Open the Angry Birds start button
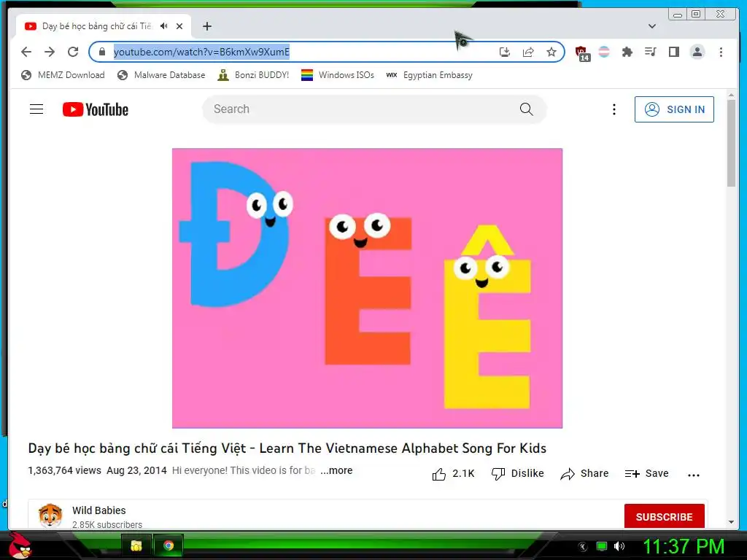This screenshot has height=560, width=747. 19,545
